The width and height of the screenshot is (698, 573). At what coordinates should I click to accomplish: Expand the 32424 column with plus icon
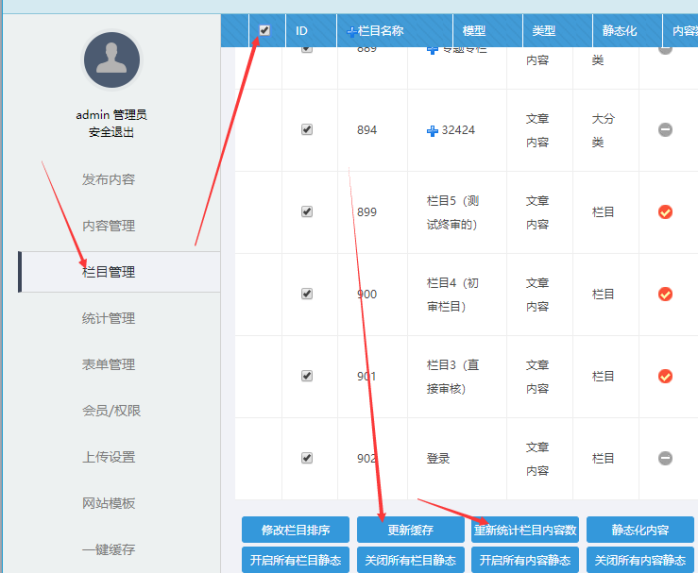pos(432,131)
